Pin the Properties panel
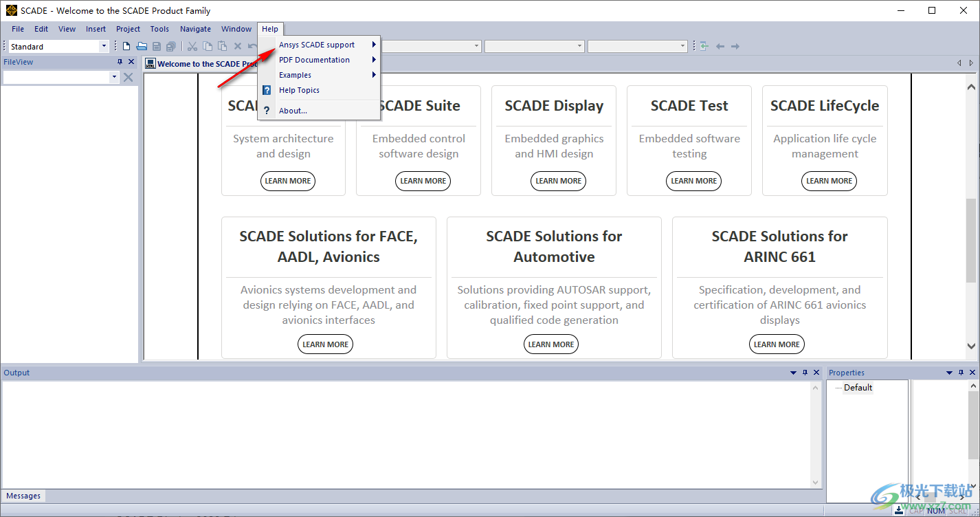Image resolution: width=980 pixels, height=517 pixels. [961, 373]
